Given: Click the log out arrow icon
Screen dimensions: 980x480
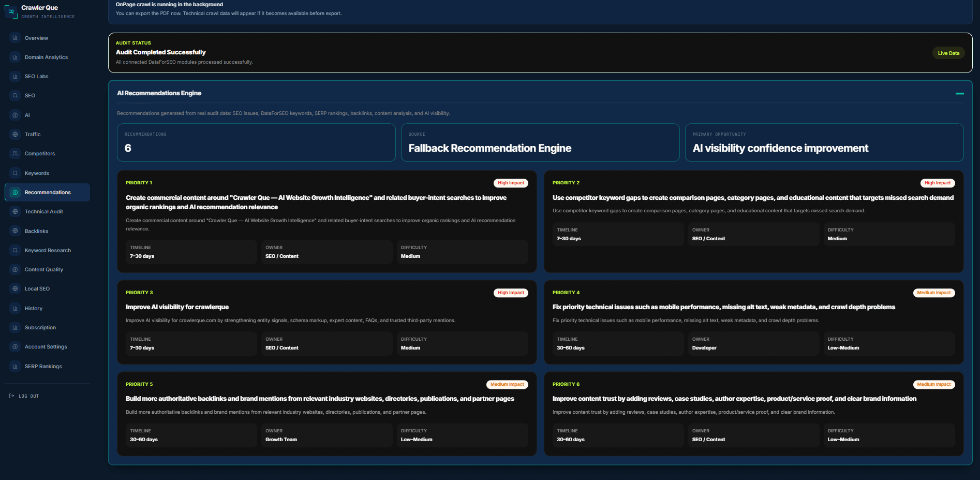Looking at the screenshot, I should coord(11,396).
